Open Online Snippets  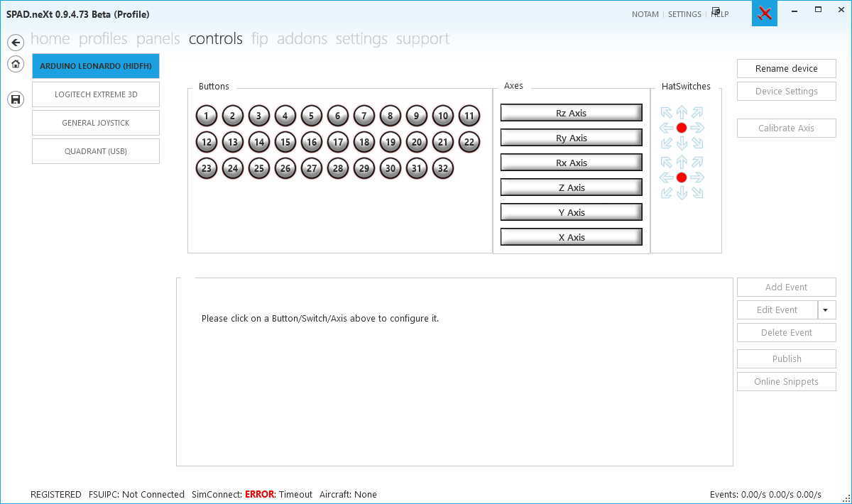pos(787,382)
